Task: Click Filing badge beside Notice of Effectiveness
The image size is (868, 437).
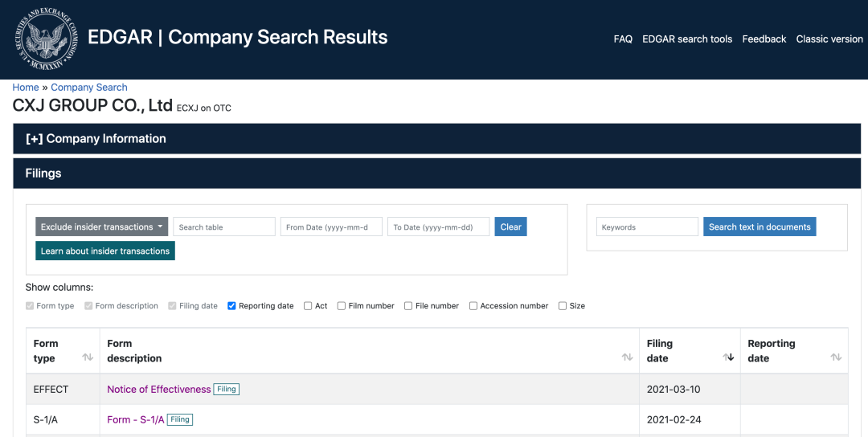Action: (x=227, y=390)
